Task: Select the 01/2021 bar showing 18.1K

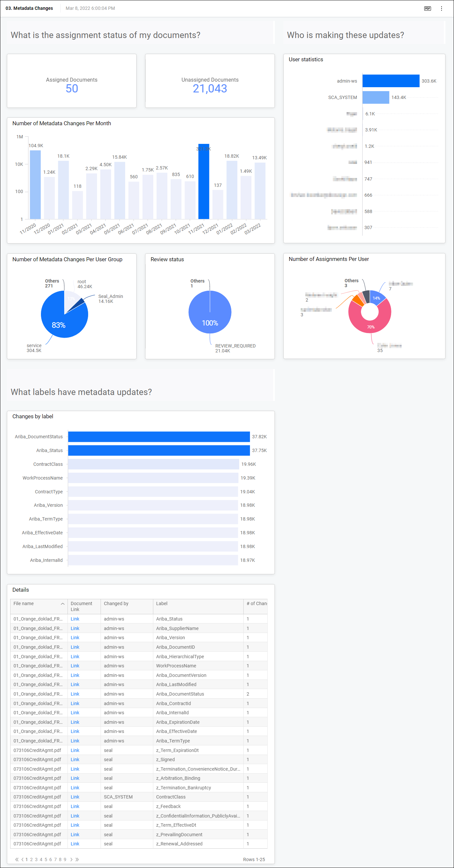Action: pos(63,190)
